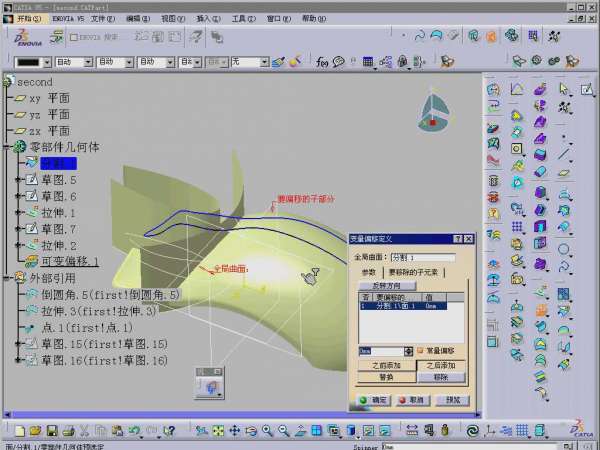
Task: Click the compass in the 3D view
Action: point(434,112)
